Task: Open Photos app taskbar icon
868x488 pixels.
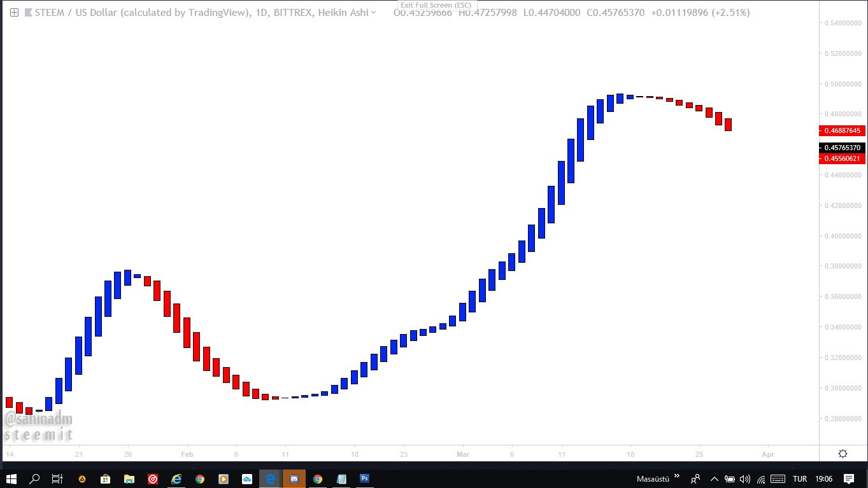Action: (x=247, y=478)
